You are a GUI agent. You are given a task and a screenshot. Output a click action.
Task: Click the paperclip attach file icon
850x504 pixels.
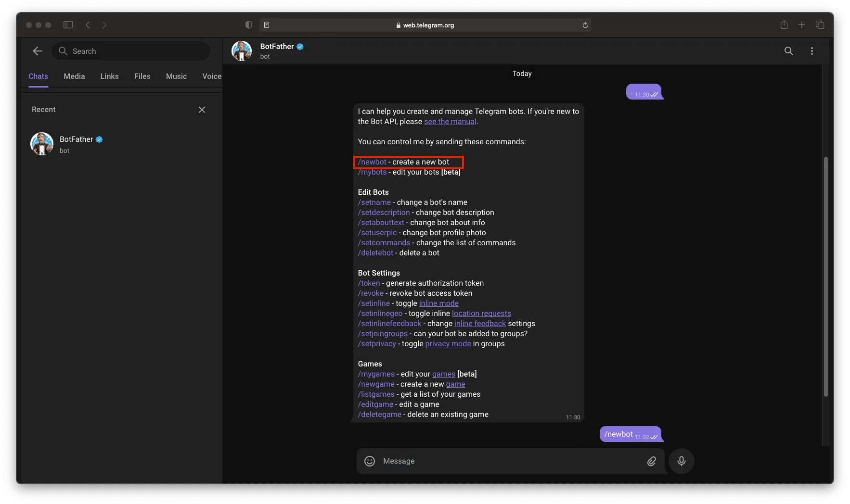pos(652,461)
